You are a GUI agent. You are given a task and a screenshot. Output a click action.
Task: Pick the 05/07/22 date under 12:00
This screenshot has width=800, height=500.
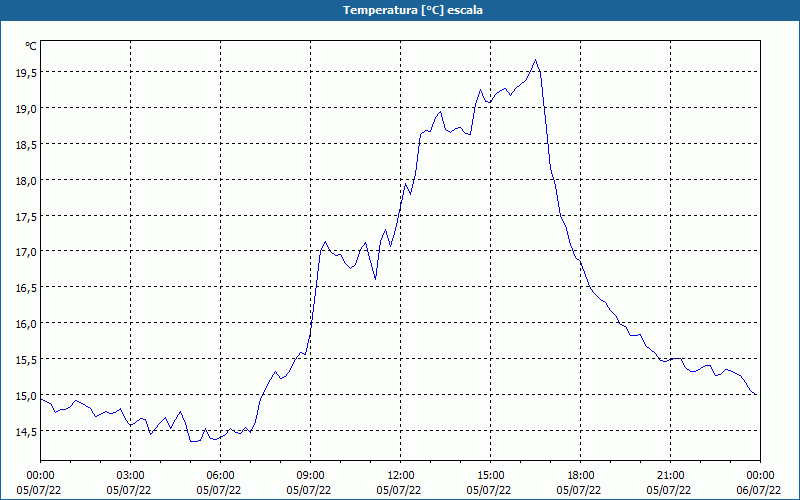click(x=401, y=490)
